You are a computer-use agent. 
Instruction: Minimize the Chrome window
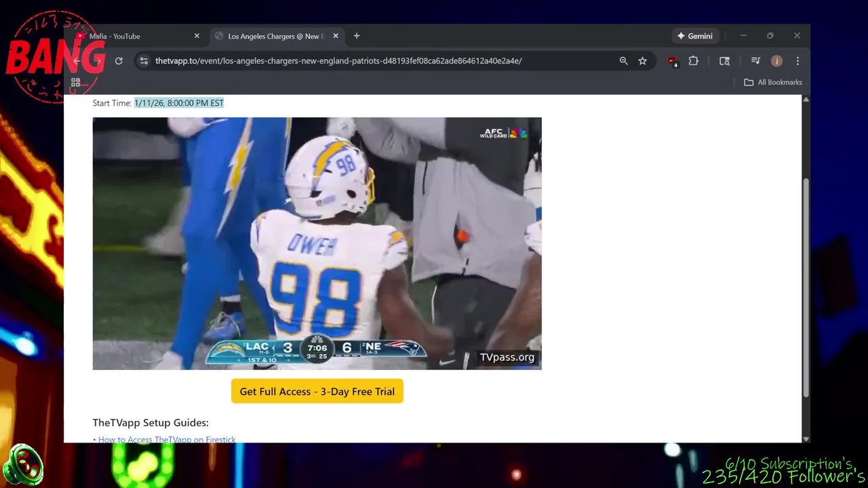pyautogui.click(x=743, y=36)
